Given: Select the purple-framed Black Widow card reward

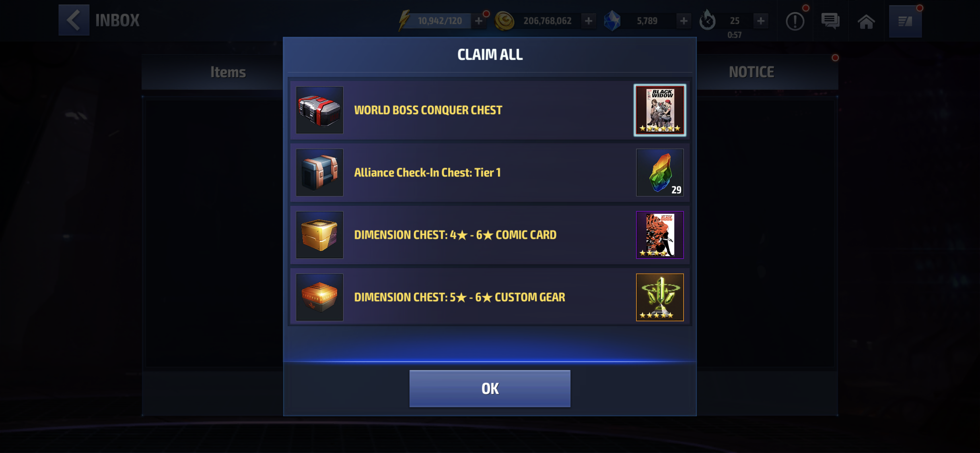Looking at the screenshot, I should (x=660, y=235).
